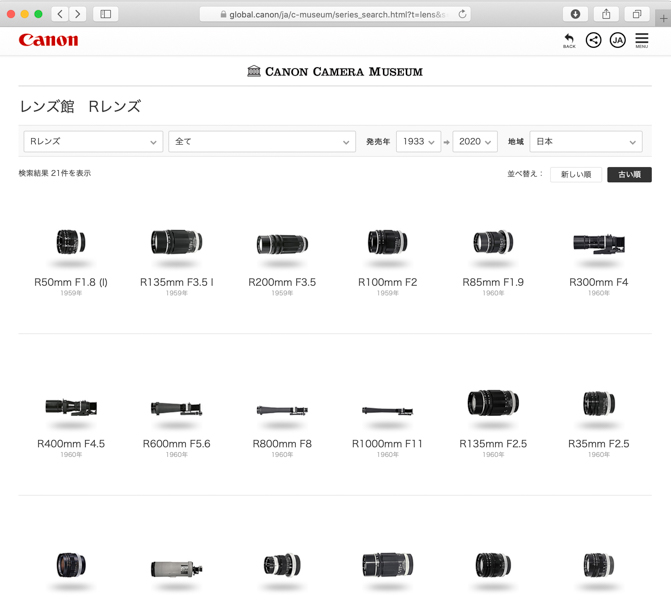Click the R35mm F2.5 title link
The image size is (671, 600).
coord(599,444)
